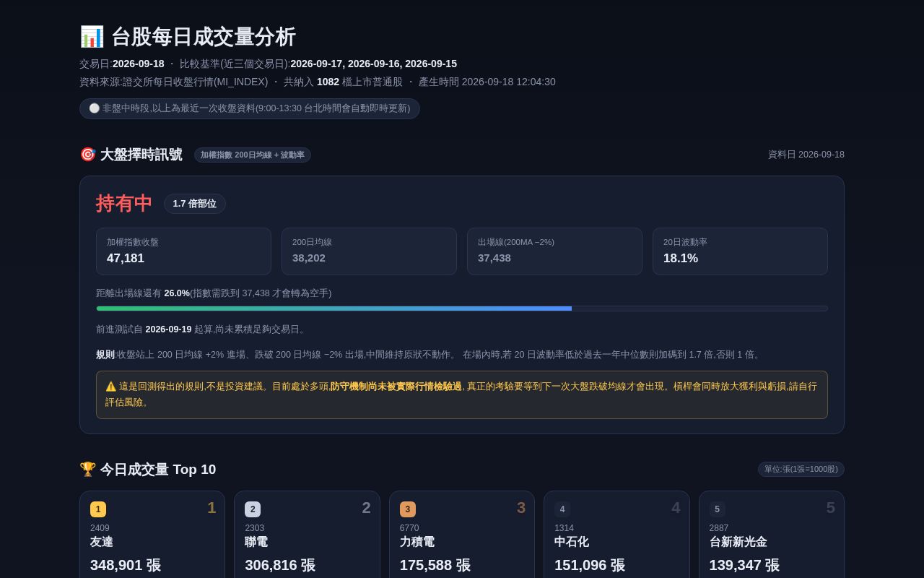Click the 26.0% distance value
The image size is (924, 578).
point(177,293)
